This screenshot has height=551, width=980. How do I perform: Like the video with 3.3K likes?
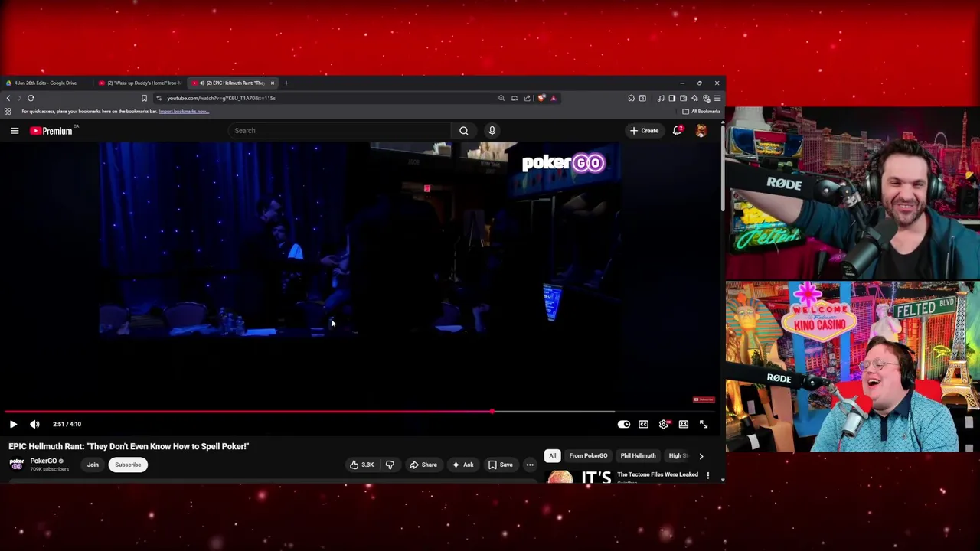pos(362,465)
